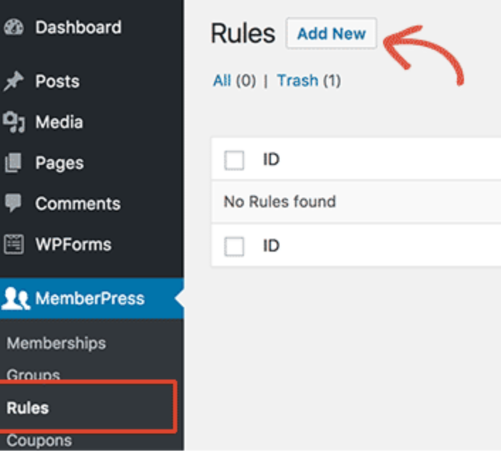The image size is (501, 451).
Task: View the Trash filter link
Action: click(x=298, y=81)
